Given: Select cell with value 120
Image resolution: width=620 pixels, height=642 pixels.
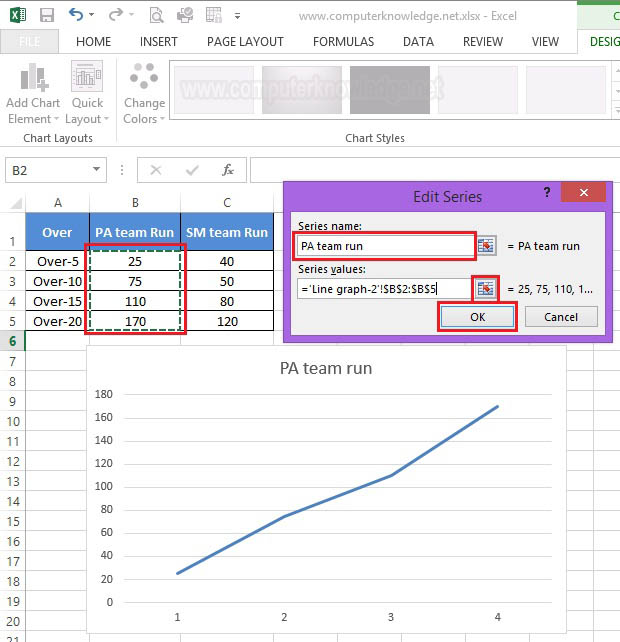Looking at the screenshot, I should (227, 321).
